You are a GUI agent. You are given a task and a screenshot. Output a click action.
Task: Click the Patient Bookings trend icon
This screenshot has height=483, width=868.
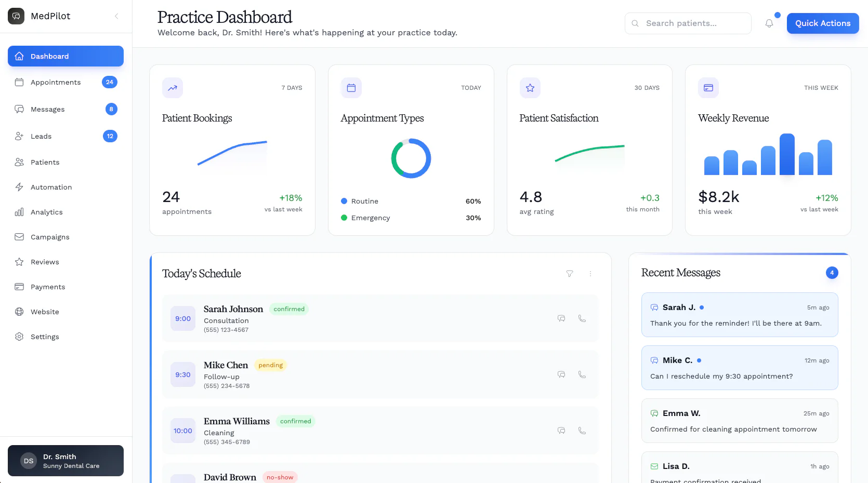pyautogui.click(x=173, y=88)
